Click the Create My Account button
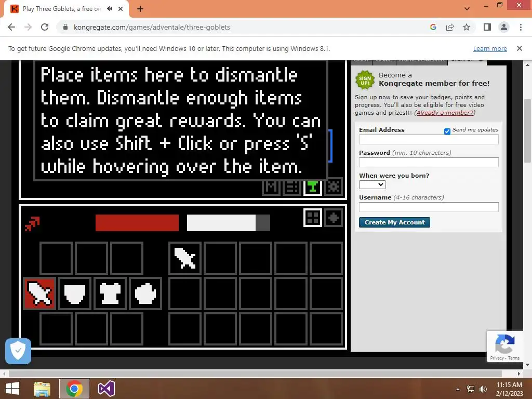The height and width of the screenshot is (399, 532). [x=394, y=222]
